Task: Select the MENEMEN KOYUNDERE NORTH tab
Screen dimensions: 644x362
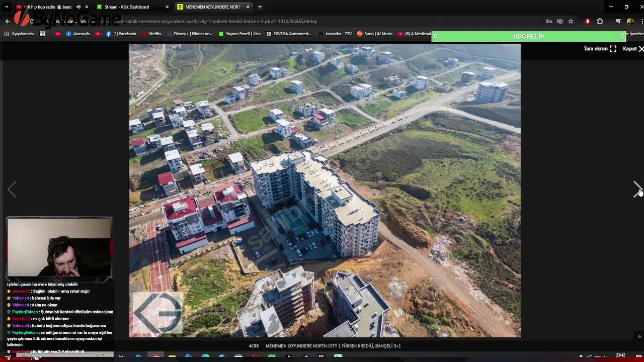Action: coord(213,7)
